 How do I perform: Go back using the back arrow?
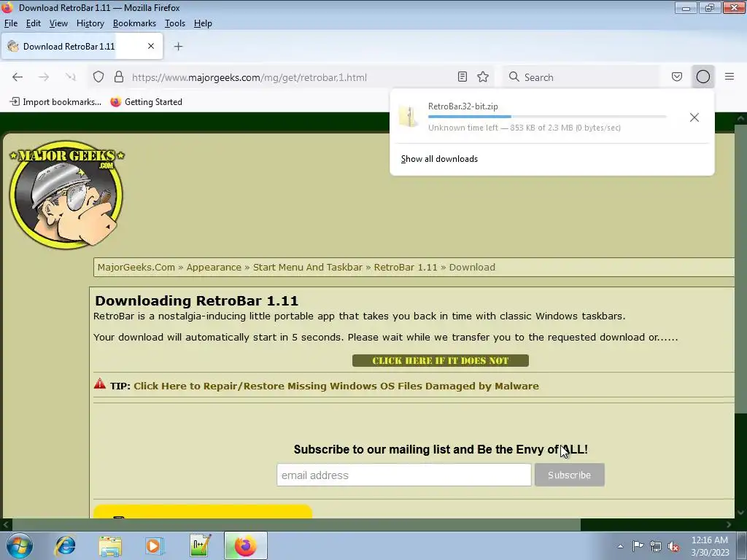18,77
